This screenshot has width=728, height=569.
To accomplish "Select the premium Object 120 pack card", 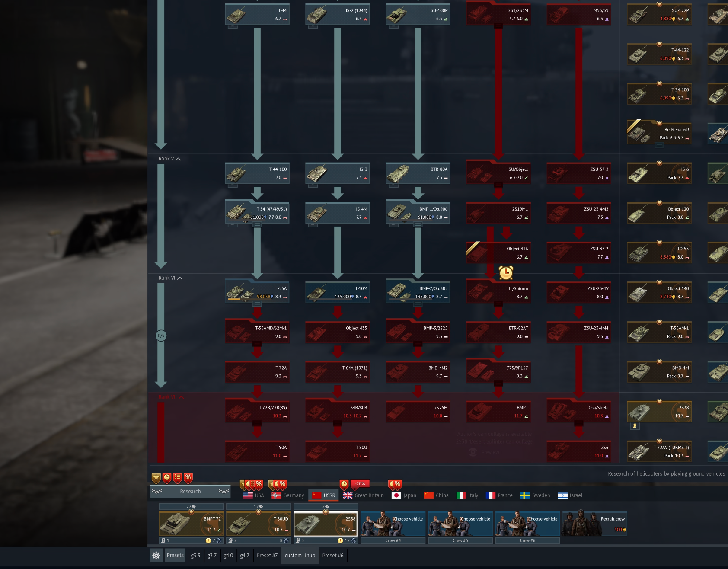I will (x=659, y=213).
